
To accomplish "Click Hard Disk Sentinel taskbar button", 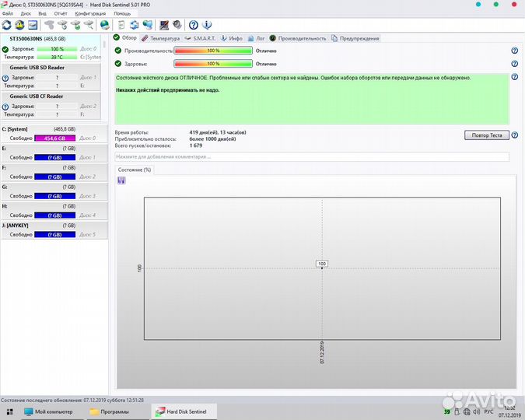I will [184, 411].
